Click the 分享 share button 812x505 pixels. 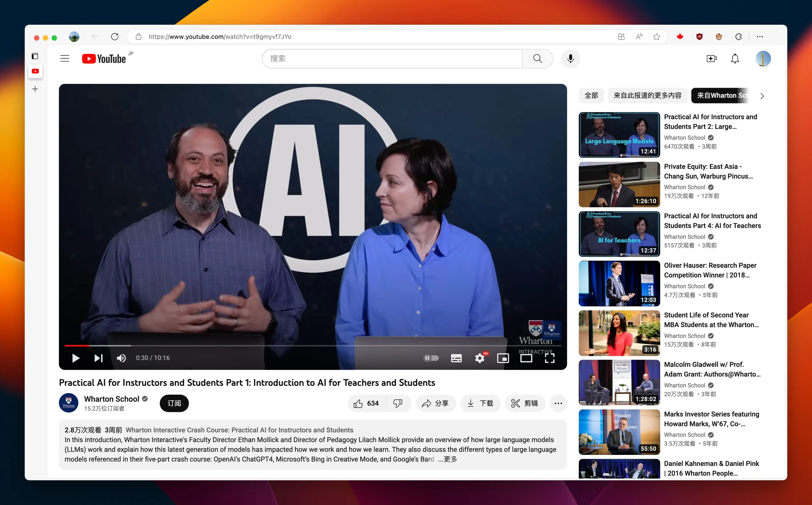pyautogui.click(x=435, y=403)
